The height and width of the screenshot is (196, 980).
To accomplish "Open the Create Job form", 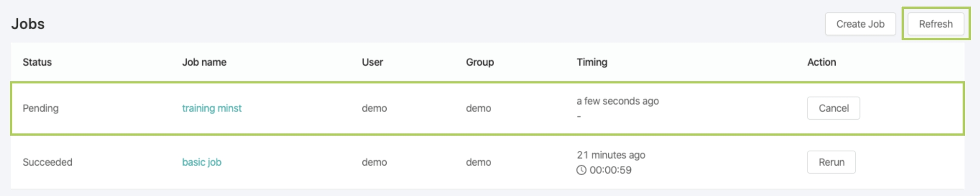I will tap(860, 24).
